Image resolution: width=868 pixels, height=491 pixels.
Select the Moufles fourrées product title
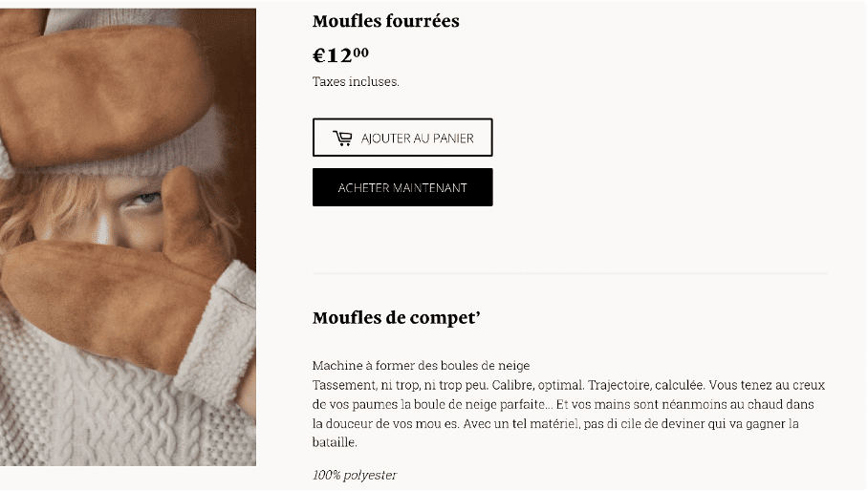click(386, 21)
